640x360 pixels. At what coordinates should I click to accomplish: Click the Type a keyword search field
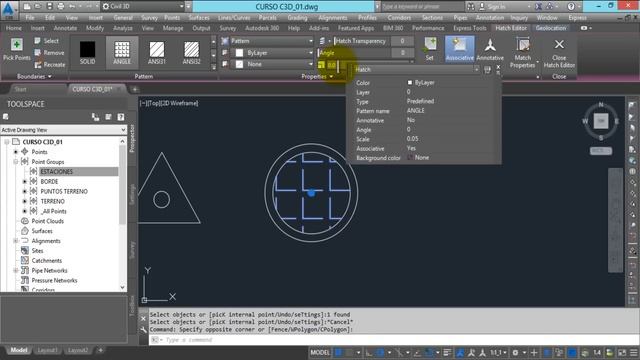(422, 7)
